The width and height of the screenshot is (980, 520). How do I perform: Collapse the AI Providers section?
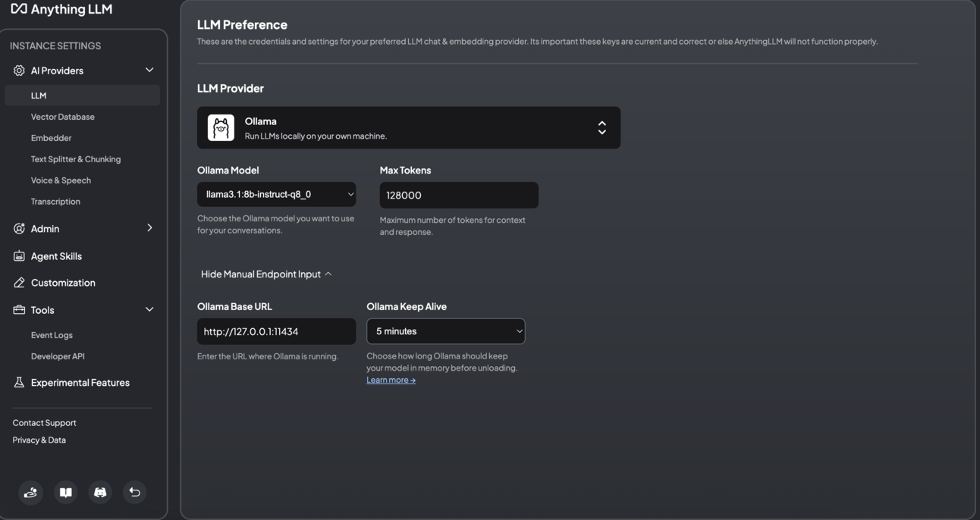[149, 70]
